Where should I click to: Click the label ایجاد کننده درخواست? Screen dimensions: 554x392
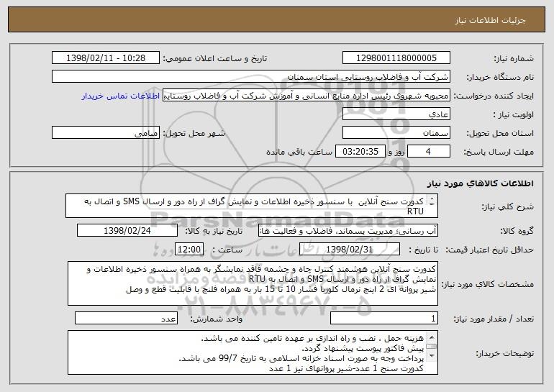click(x=494, y=96)
